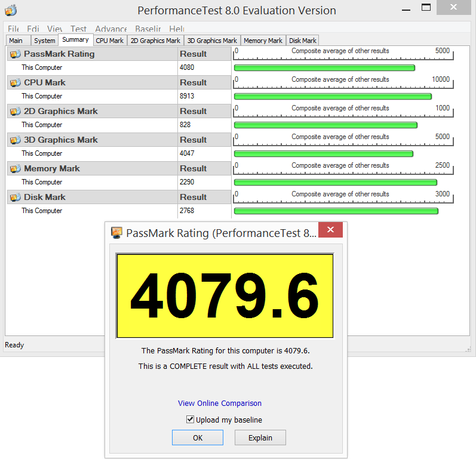
Task: Switch to the Disk Mark tab
Action: [302, 41]
